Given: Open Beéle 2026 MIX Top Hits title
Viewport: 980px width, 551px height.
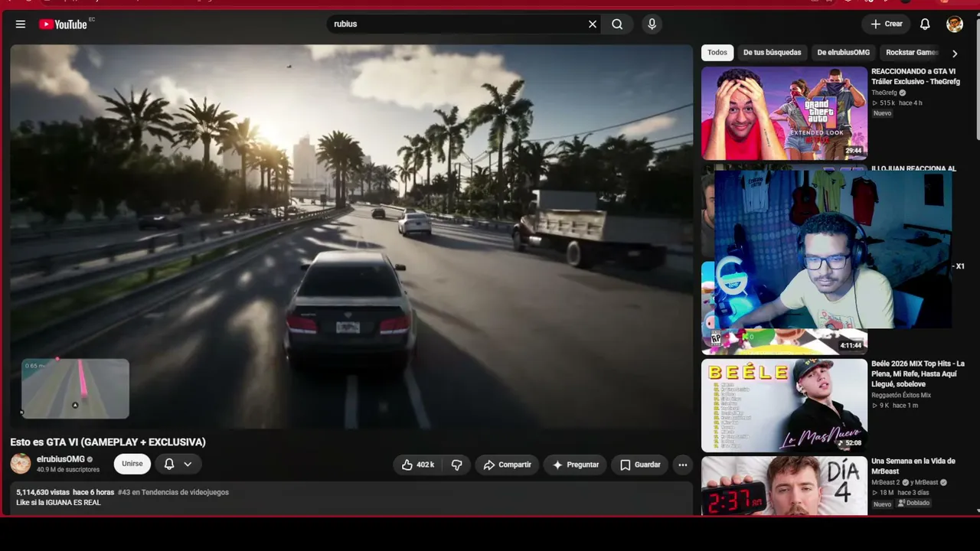Looking at the screenshot, I should [917, 374].
